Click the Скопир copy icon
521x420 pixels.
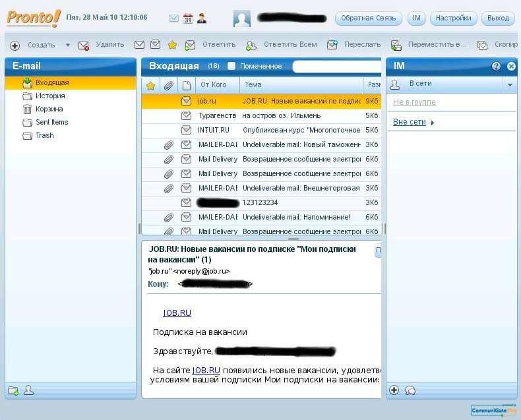pyautogui.click(x=482, y=45)
